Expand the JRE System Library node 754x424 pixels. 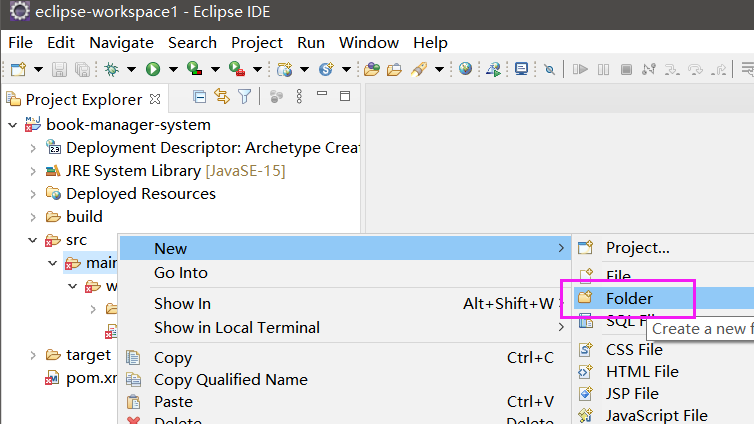pyautogui.click(x=33, y=171)
